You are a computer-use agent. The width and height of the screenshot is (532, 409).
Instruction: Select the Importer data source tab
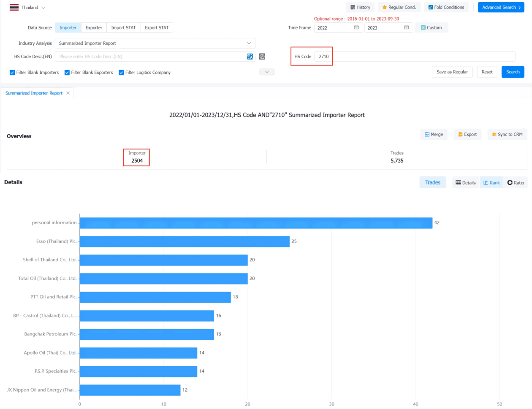point(68,27)
